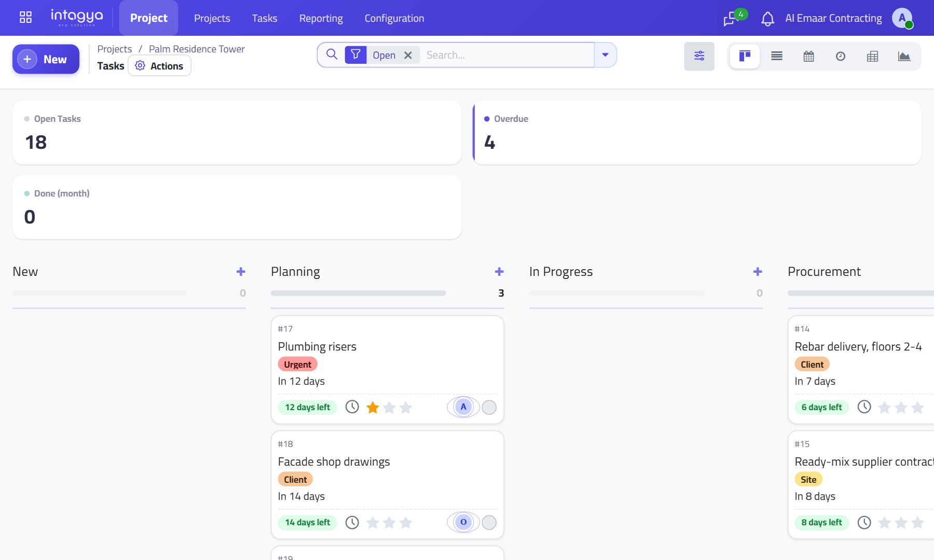This screenshot has height=560, width=934.
Task: Switch to the list view icon
Action: click(x=777, y=56)
